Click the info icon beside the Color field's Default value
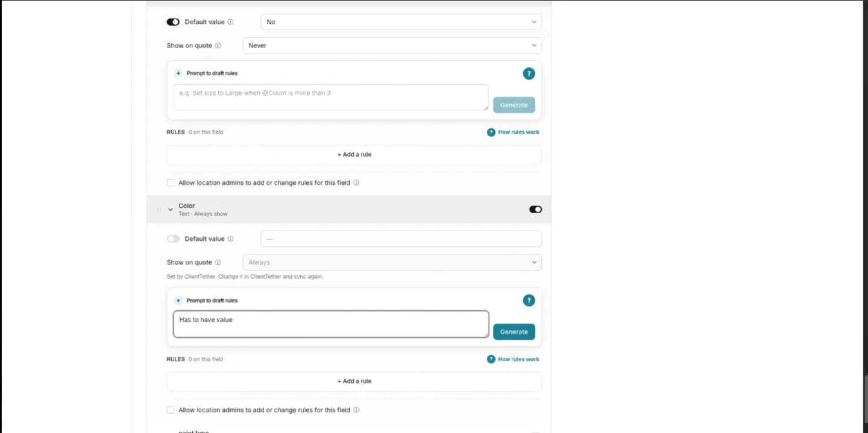This screenshot has width=868, height=433. point(230,239)
